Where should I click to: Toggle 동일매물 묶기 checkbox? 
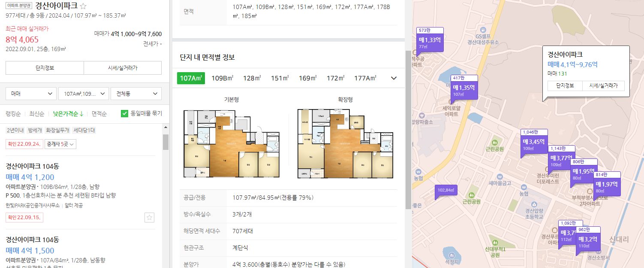click(125, 113)
